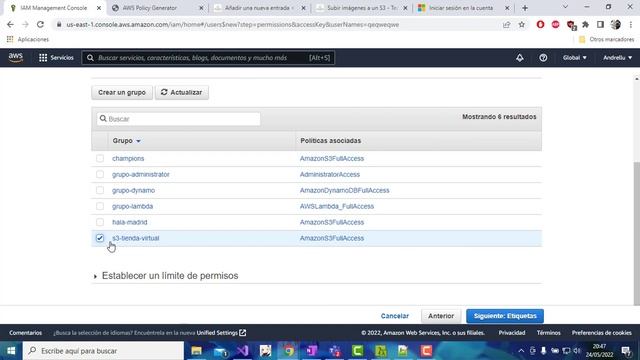This screenshot has height=360, width=640.
Task: Switch to the Iniciar sesión en la cuenta tab
Action: pyautogui.click(x=461, y=8)
